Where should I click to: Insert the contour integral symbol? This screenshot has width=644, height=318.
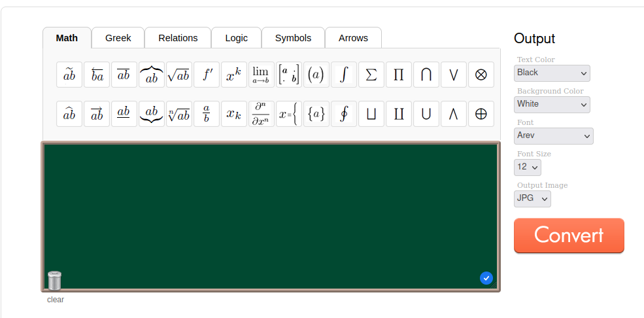[344, 114]
